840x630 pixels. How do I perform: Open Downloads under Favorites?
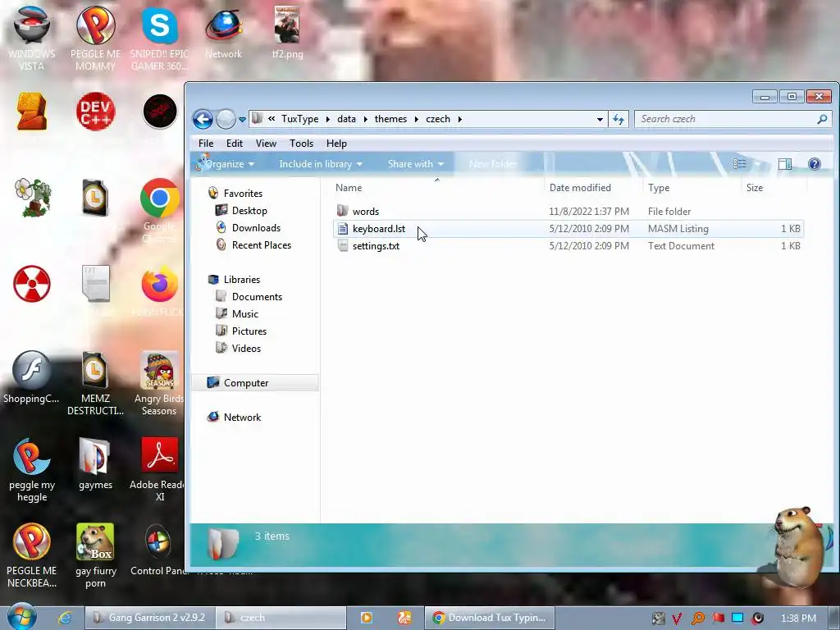(256, 228)
